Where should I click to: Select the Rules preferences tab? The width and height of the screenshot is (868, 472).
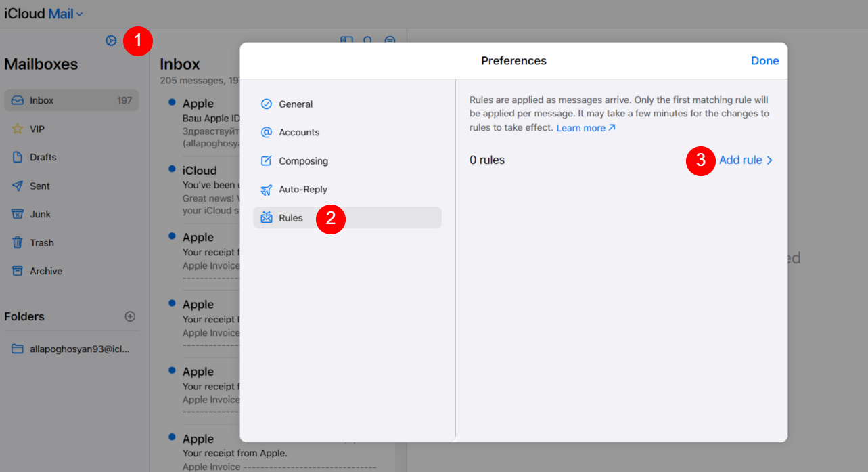coord(291,218)
